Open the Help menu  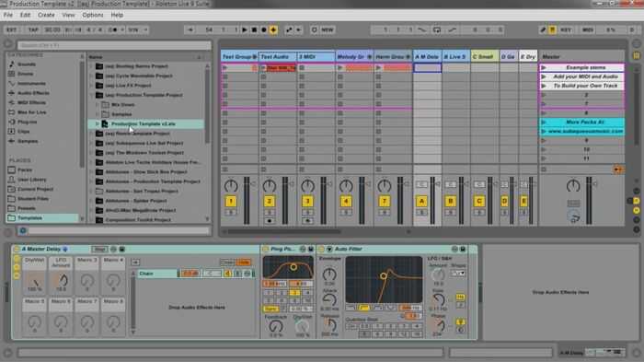pos(117,15)
